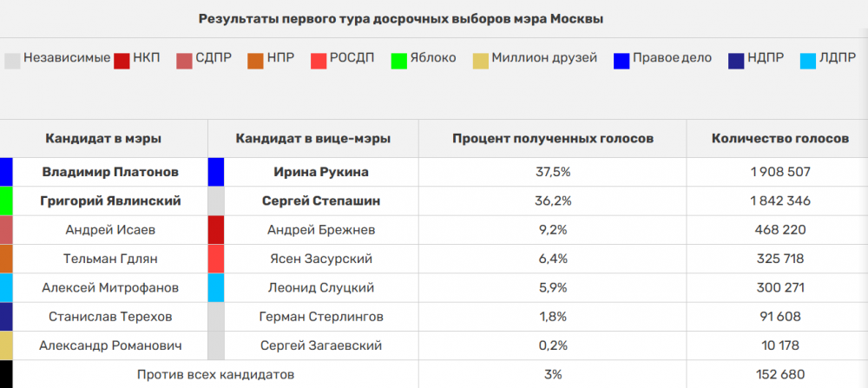Image resolution: width=868 pixels, height=388 pixels.
Task: Click the light blue ЛДПР legend swatch
Action: click(x=809, y=60)
